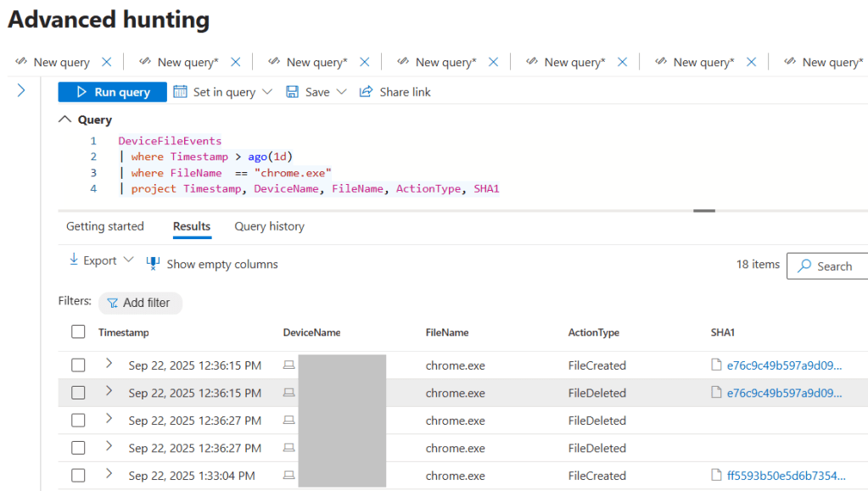Click the Export download icon
Viewport: 868px width, 491px height.
tap(74, 260)
